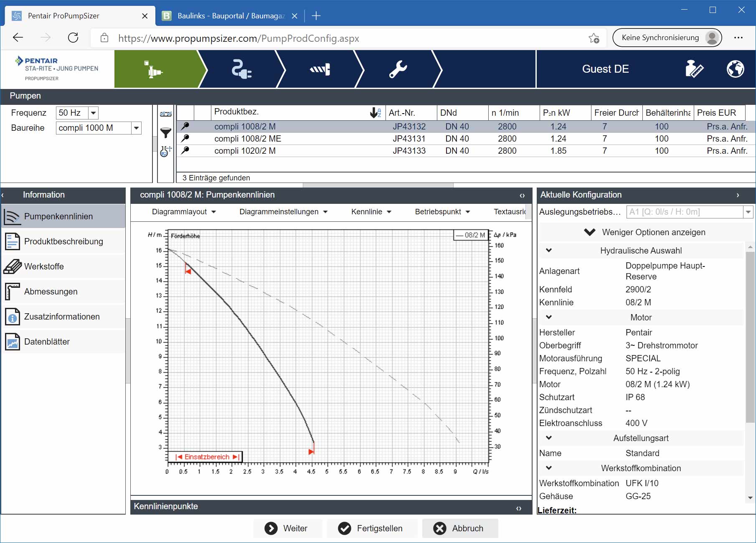Collapse the Motor section

[x=549, y=317]
